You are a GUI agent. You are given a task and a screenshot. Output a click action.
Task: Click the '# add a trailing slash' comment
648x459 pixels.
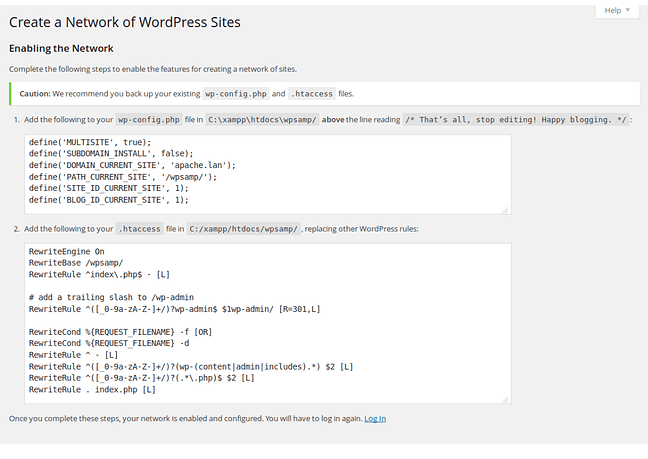click(111, 297)
